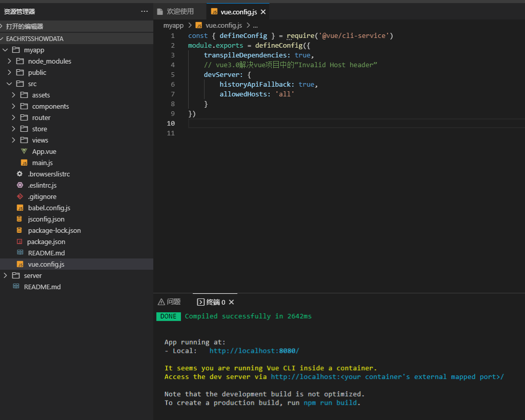Image resolution: width=525 pixels, height=420 pixels.
Task: Open the 问题 panel tab
Action: (x=169, y=302)
